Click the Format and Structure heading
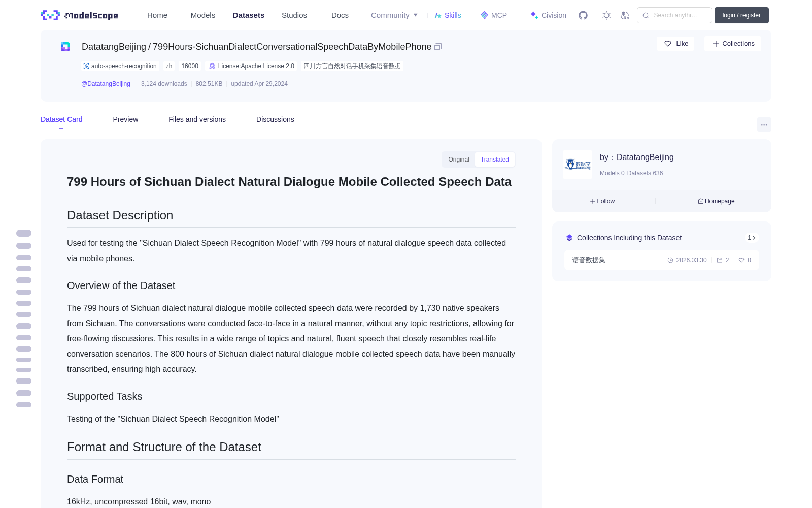Viewport: 812px width, 508px height. pos(164,447)
